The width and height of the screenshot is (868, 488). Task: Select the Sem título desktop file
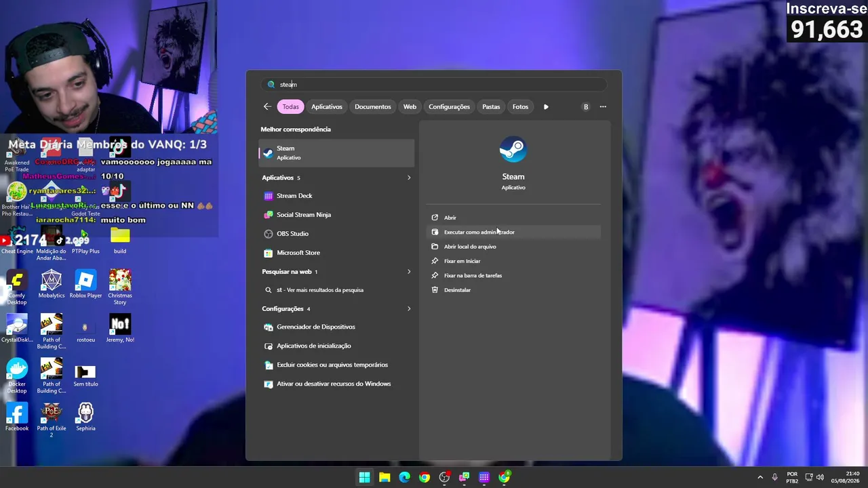85,375
